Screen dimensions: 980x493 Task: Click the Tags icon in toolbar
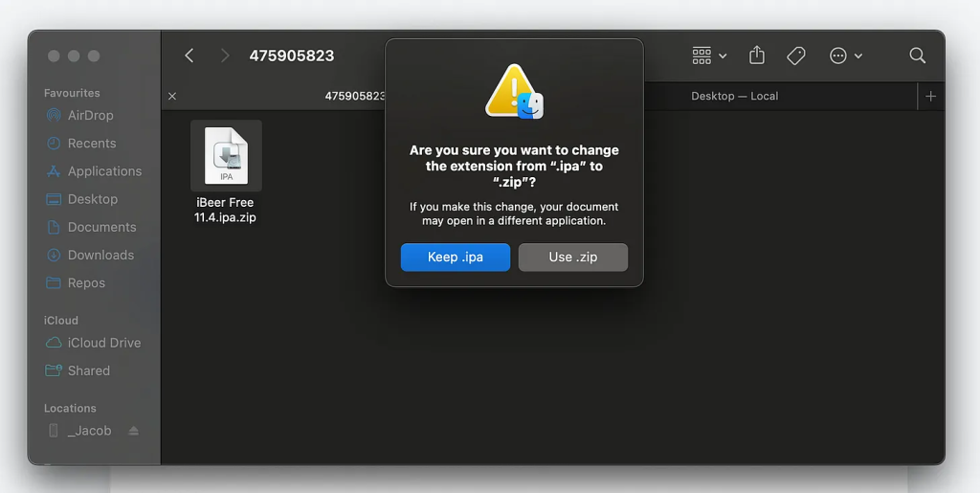[795, 56]
